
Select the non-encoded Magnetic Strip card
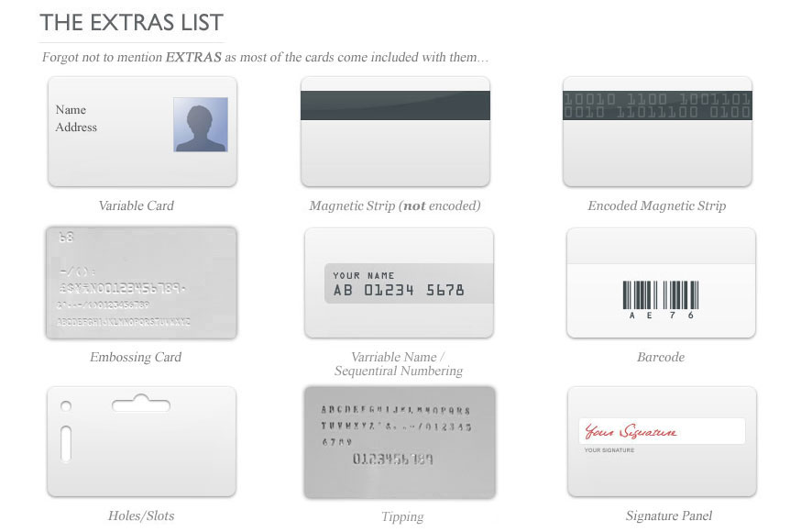click(395, 132)
